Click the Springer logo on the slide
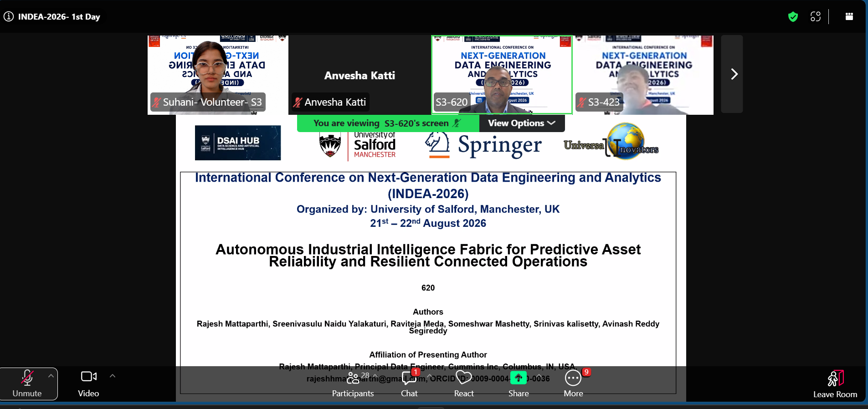Image resolution: width=868 pixels, height=409 pixels. pos(483,145)
